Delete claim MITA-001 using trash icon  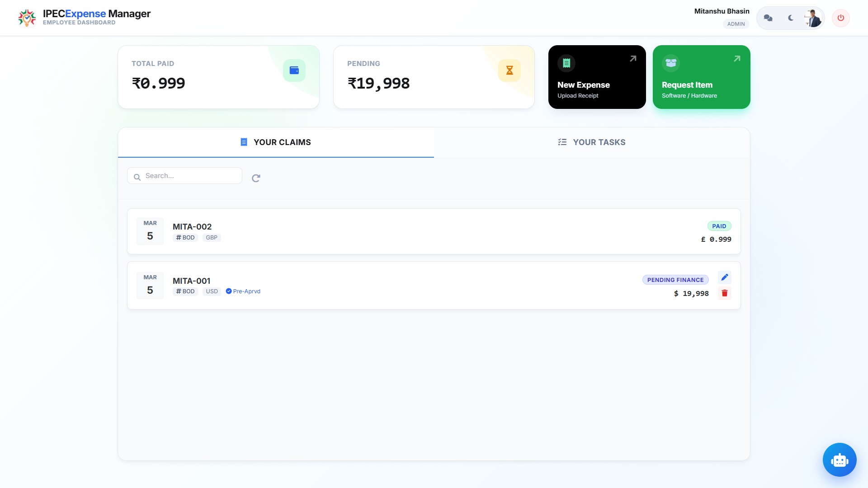click(724, 293)
